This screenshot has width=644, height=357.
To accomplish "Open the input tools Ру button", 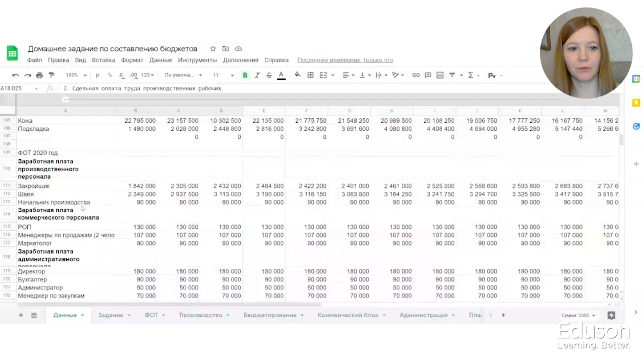I will click(492, 76).
